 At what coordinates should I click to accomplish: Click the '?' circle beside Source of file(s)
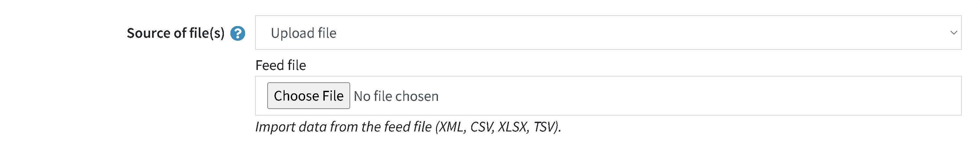click(x=238, y=34)
